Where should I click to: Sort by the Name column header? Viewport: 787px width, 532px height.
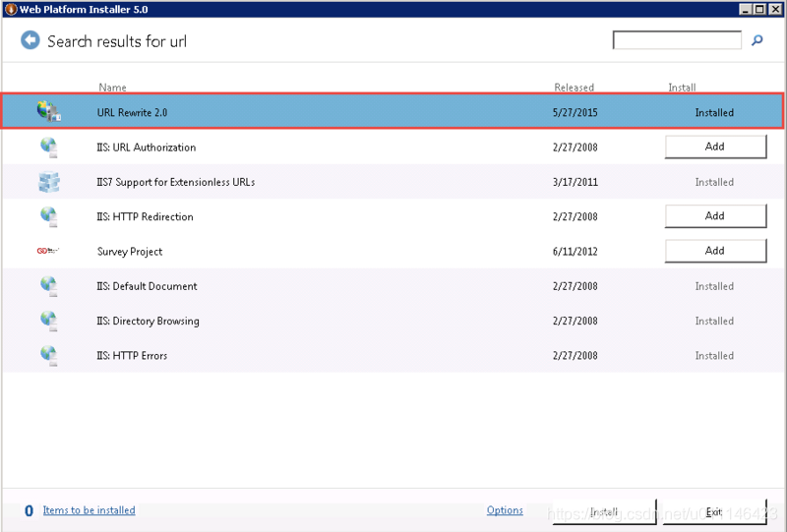[x=113, y=88]
